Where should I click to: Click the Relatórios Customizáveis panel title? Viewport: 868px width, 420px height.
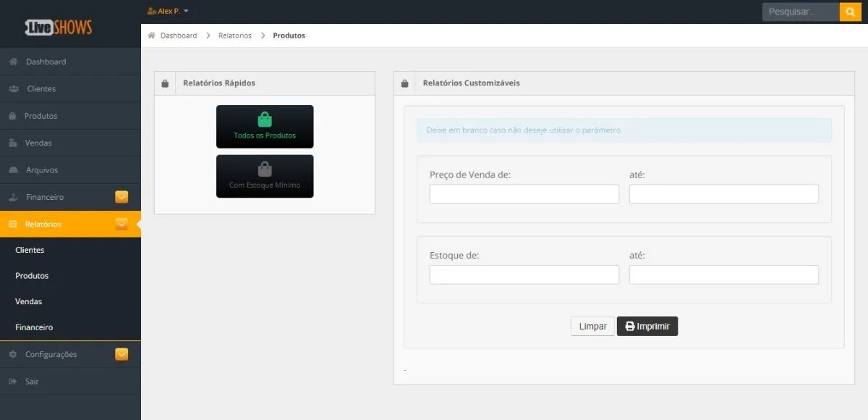pos(472,83)
